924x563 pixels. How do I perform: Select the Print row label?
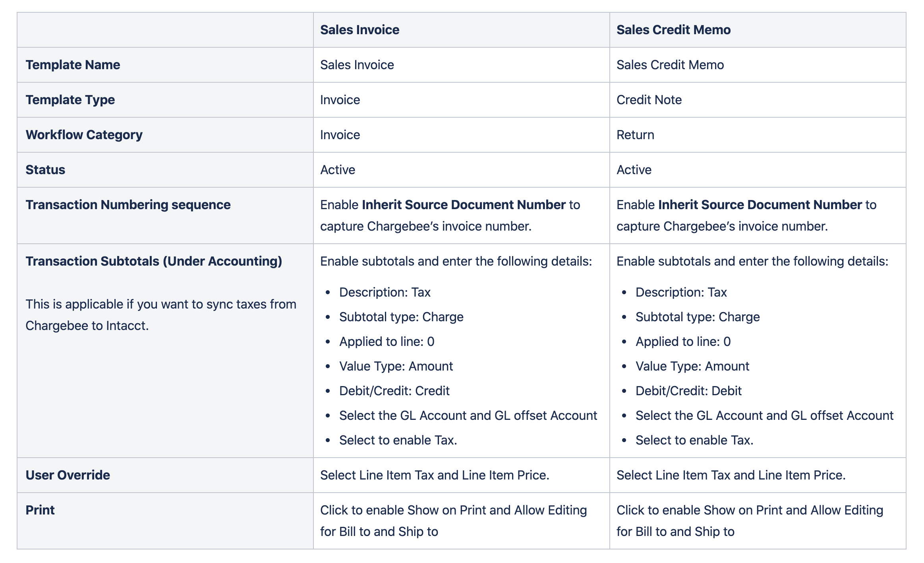40,510
